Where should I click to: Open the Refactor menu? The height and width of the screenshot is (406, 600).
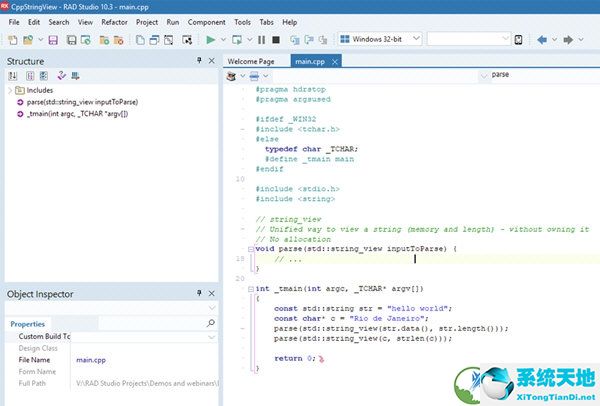(114, 22)
